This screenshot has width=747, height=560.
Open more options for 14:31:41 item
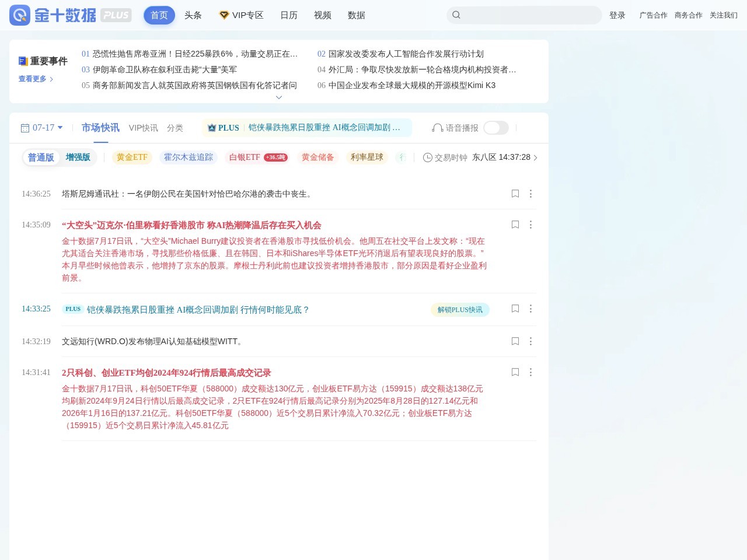[x=530, y=372]
